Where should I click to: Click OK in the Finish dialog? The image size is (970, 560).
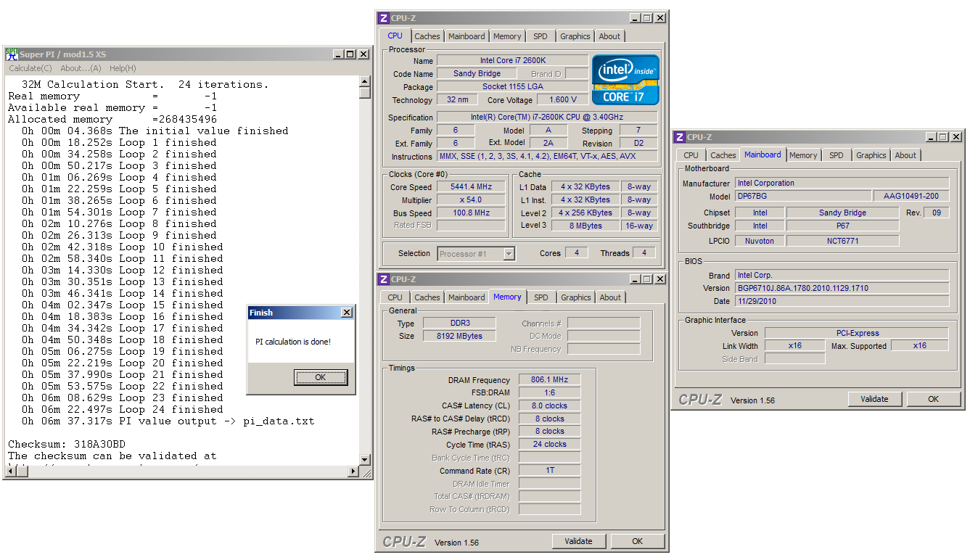321,377
